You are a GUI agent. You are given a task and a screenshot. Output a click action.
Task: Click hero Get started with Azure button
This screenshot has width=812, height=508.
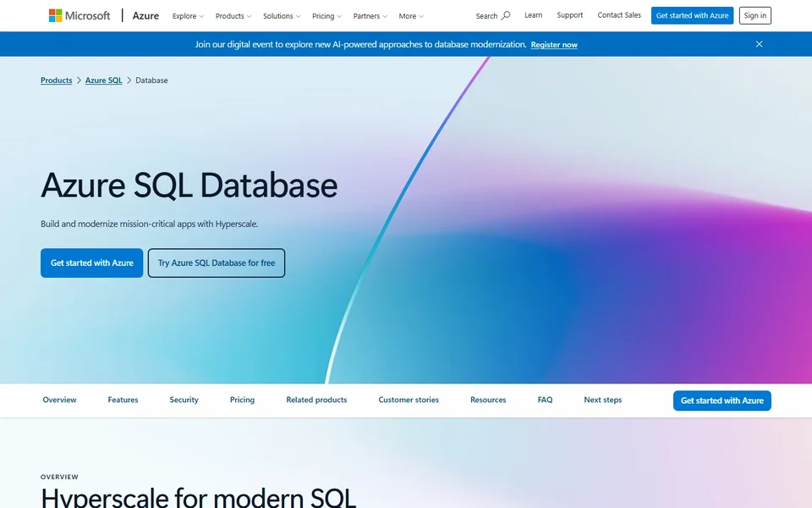[91, 262]
